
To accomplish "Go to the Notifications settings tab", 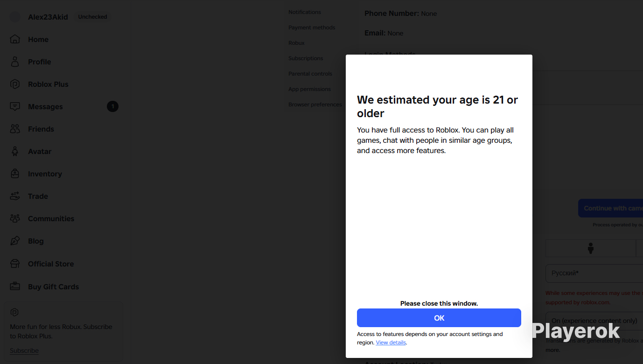I will (x=305, y=12).
